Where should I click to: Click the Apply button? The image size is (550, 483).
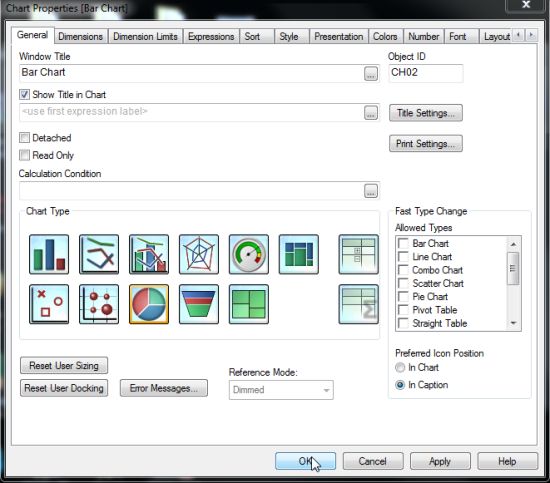click(440, 461)
